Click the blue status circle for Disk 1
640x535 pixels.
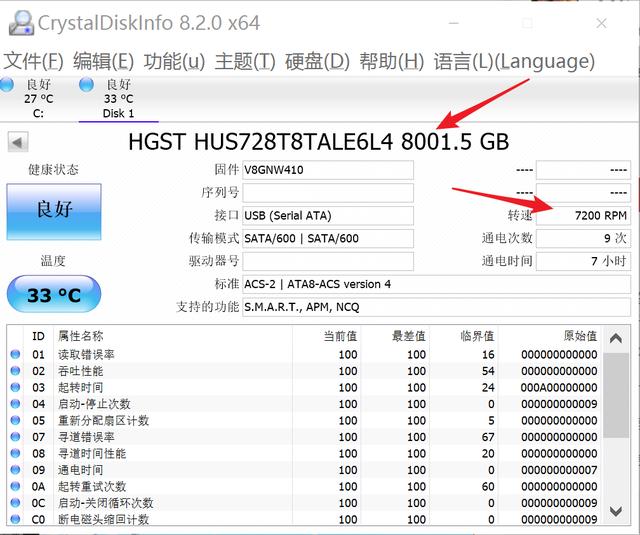(x=86, y=84)
